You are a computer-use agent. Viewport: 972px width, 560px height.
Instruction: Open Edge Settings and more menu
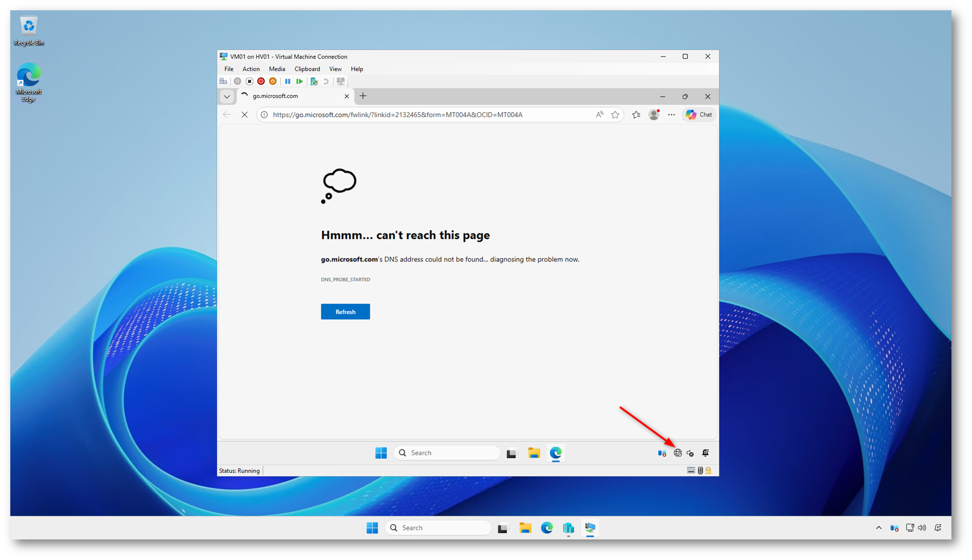[x=671, y=115]
